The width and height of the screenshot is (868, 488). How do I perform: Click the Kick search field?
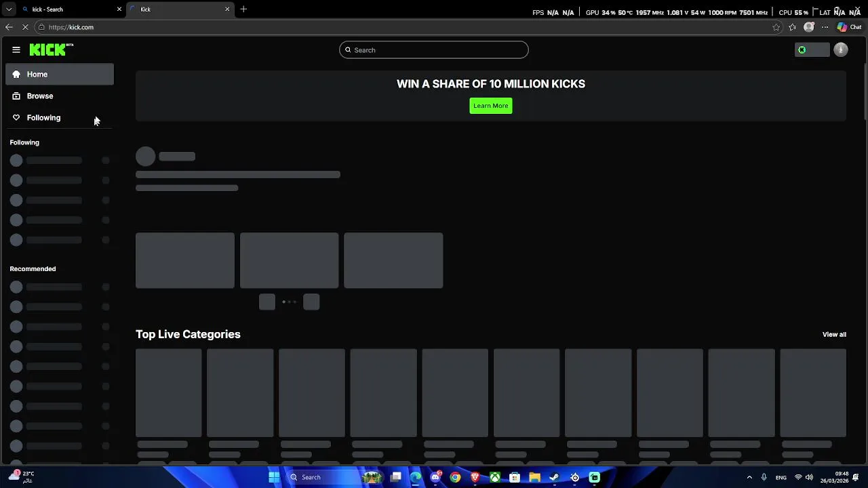pyautogui.click(x=434, y=49)
